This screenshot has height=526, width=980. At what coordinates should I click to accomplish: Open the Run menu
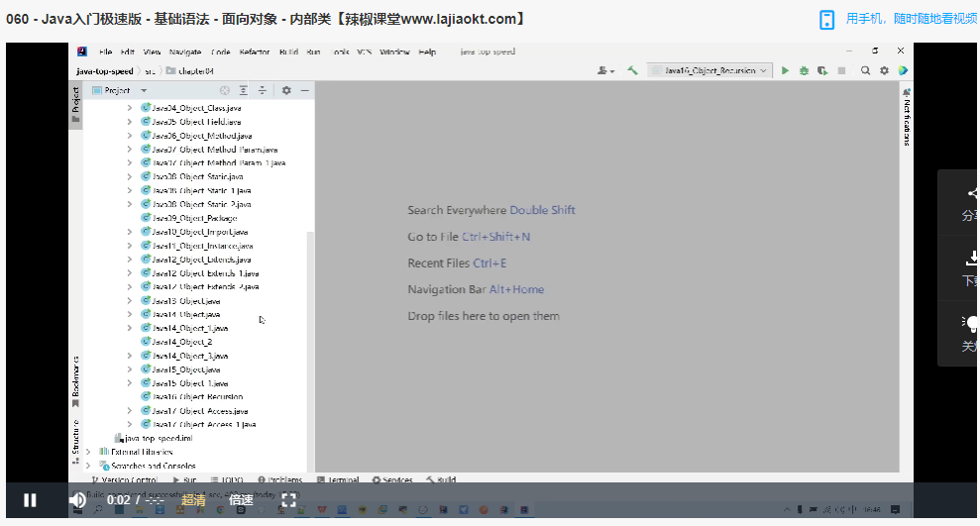pos(314,52)
